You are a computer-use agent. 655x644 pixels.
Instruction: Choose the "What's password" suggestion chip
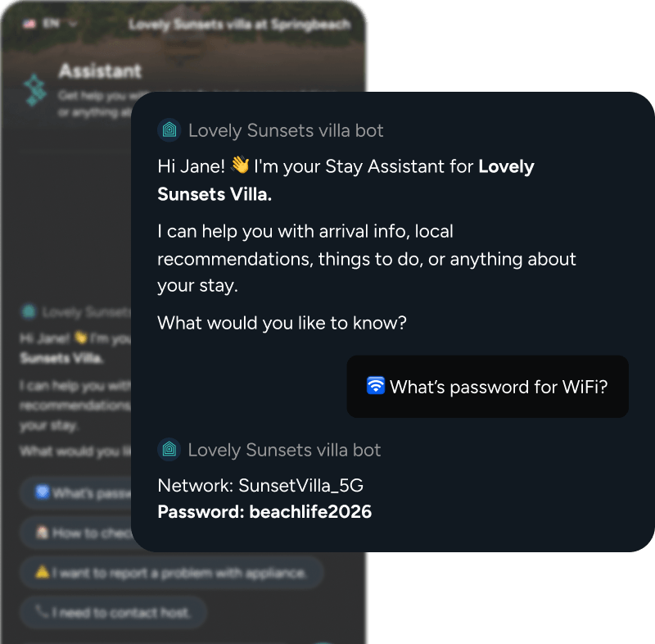point(75,493)
